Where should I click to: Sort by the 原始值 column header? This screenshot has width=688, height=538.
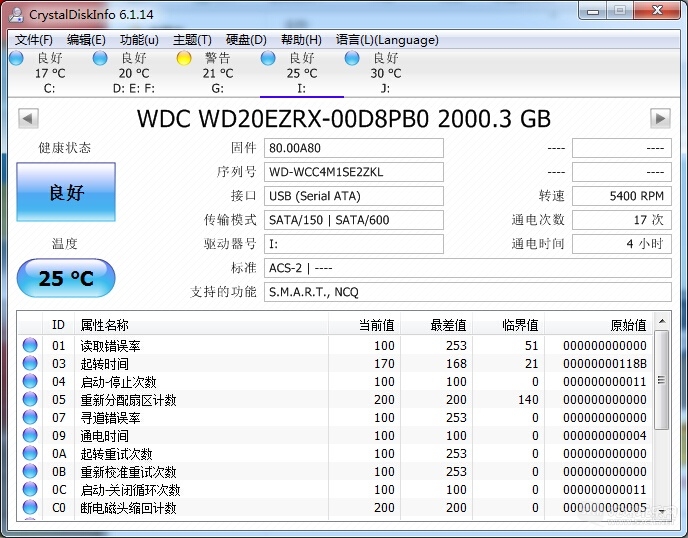click(x=598, y=325)
